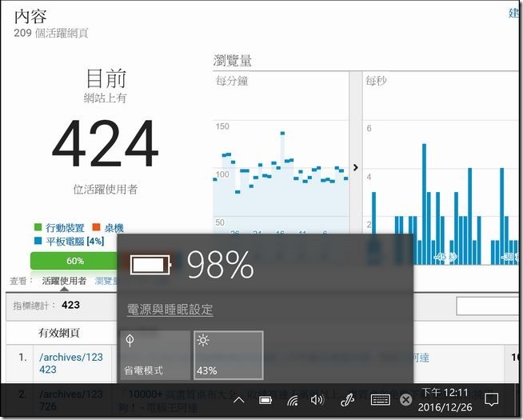Image resolution: width=523 pixels, height=420 pixels.
Task: Click the 424 active users count
Action: pyautogui.click(x=105, y=143)
